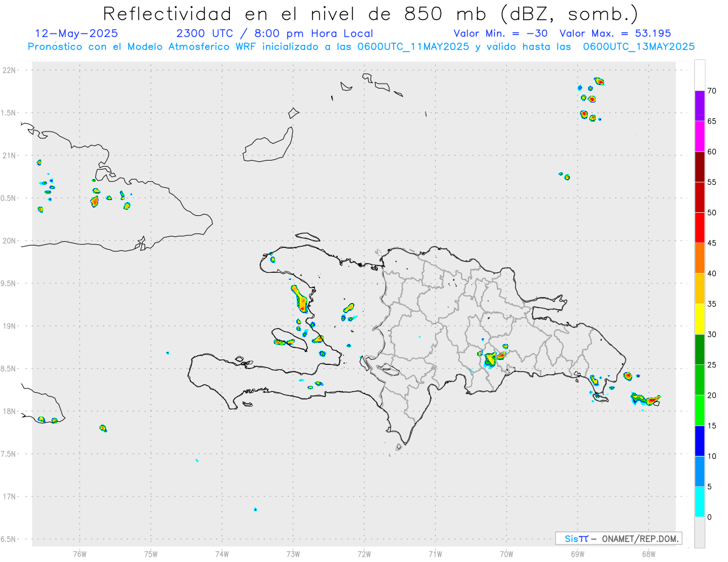Viewport: 728px width, 562px height.
Task: Select the dark red 50–55 dBZ legend band
Action: [699, 198]
